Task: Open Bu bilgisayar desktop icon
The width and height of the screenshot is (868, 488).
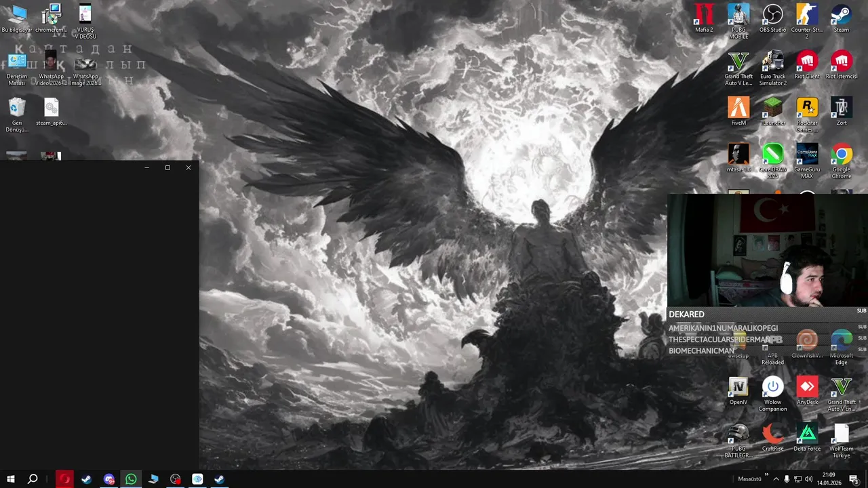Action: tap(17, 18)
